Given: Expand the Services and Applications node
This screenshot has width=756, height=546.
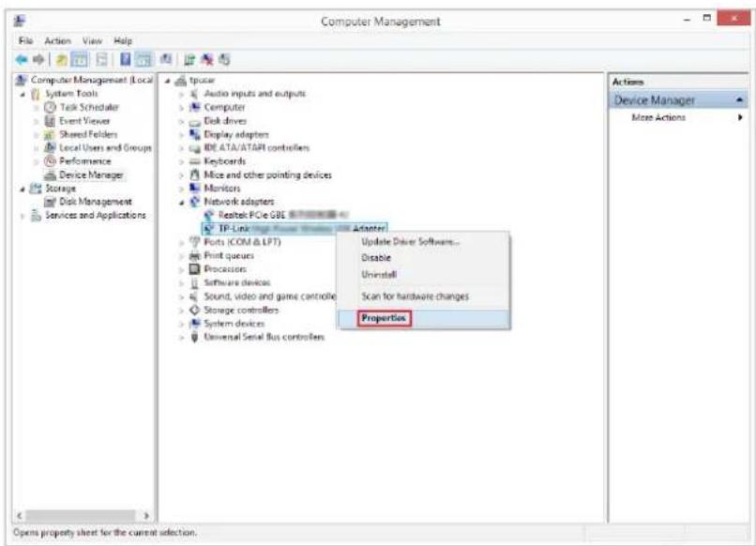Looking at the screenshot, I should tap(23, 216).
